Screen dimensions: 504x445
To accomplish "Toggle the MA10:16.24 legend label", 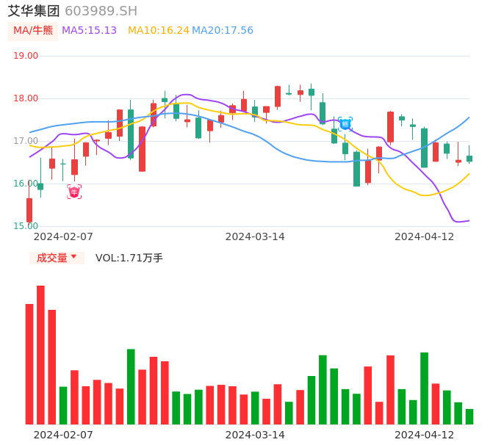I will click(x=158, y=31).
